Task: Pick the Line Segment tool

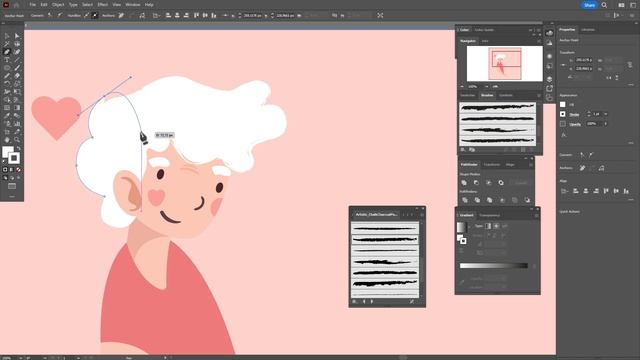Action: (17, 60)
